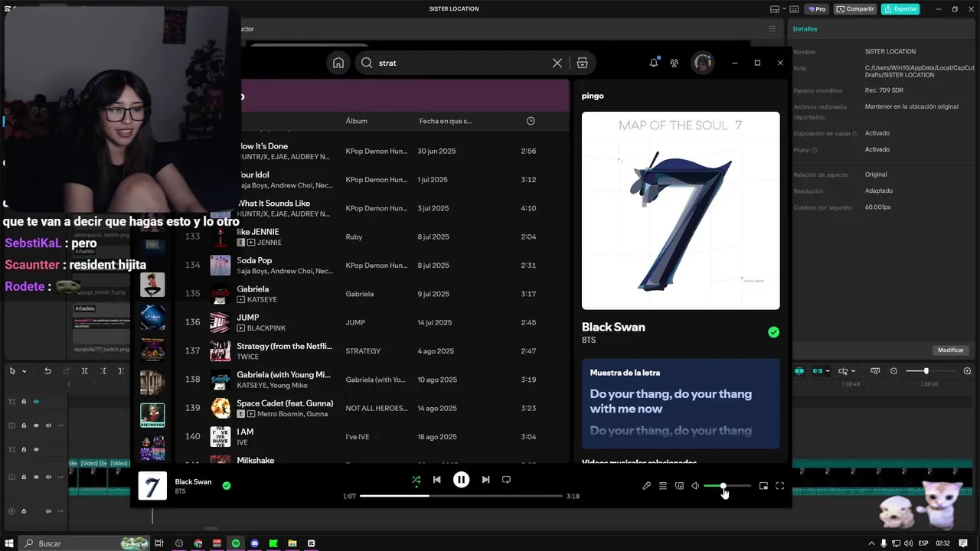
Task: Select track Soda Pop in playlist
Action: 371,266
